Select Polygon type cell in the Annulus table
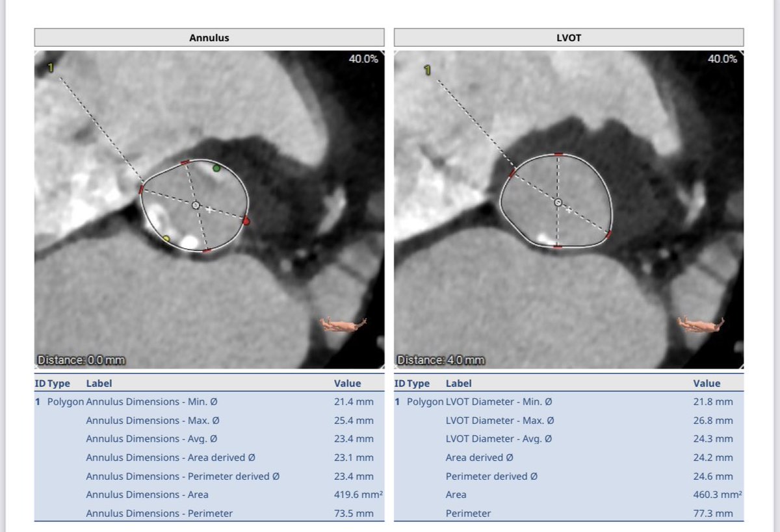 pyautogui.click(x=66, y=401)
